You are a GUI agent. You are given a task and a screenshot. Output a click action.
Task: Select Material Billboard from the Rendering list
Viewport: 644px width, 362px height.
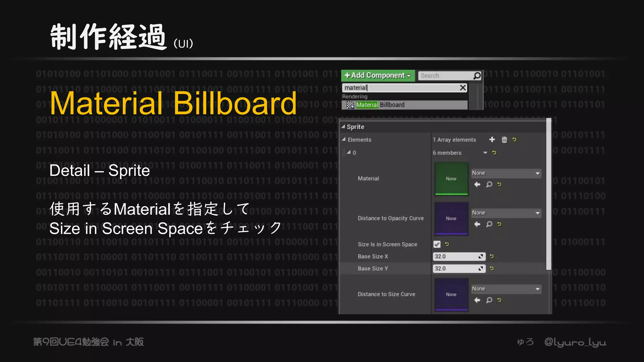pyautogui.click(x=405, y=105)
